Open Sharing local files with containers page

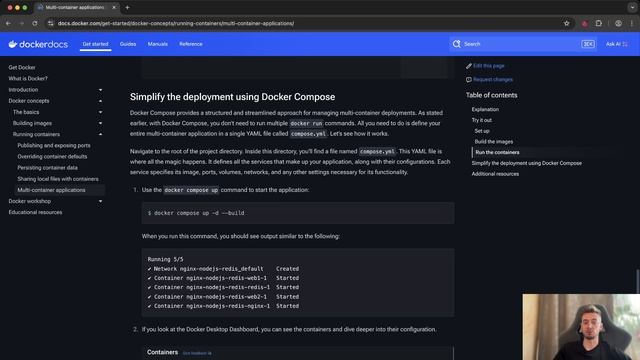point(58,179)
